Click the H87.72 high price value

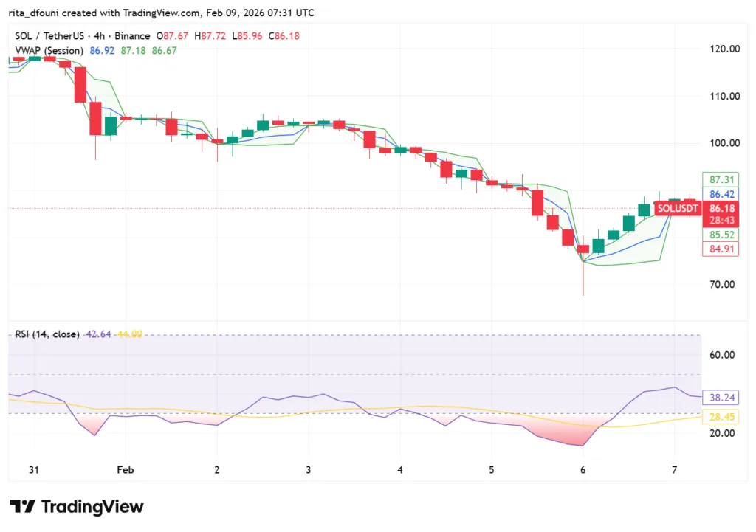(x=213, y=35)
